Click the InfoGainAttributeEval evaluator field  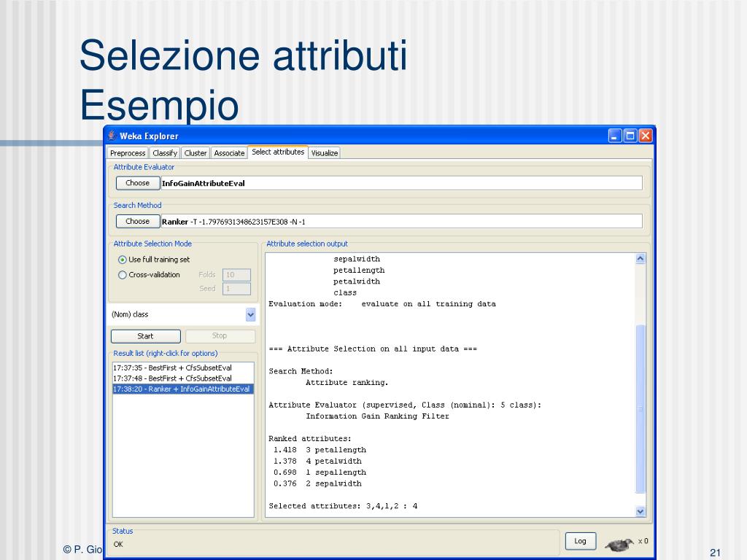(402, 183)
